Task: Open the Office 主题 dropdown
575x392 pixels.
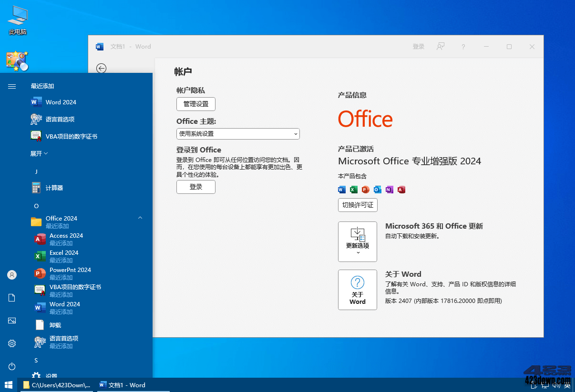Action: coord(238,134)
